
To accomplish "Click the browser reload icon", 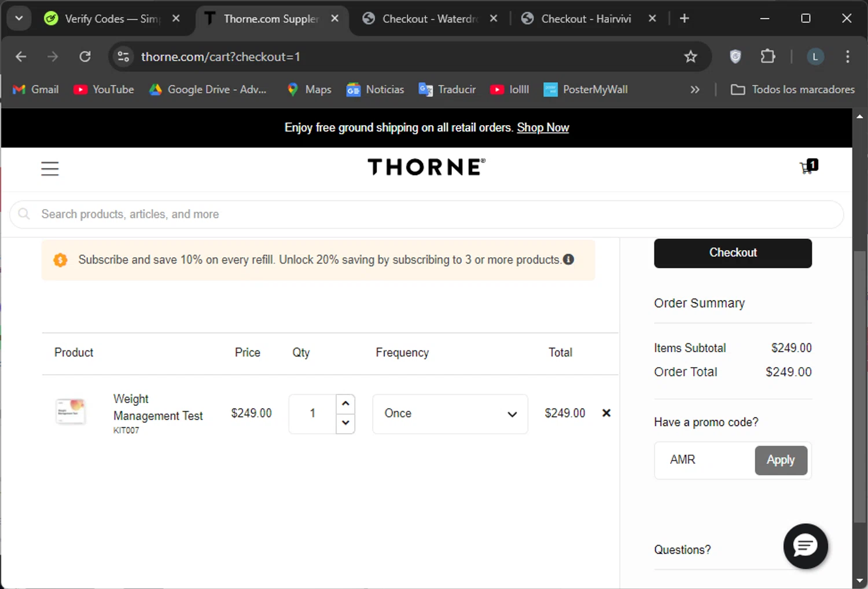I will (85, 57).
